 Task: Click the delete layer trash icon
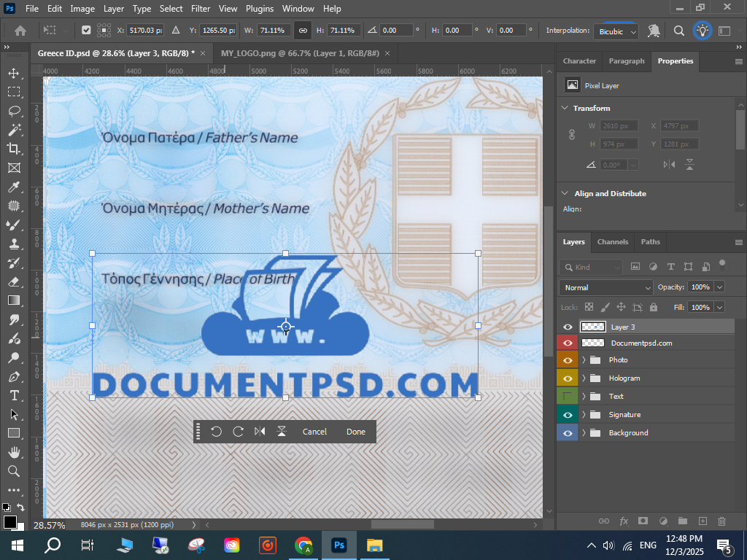[x=722, y=521]
